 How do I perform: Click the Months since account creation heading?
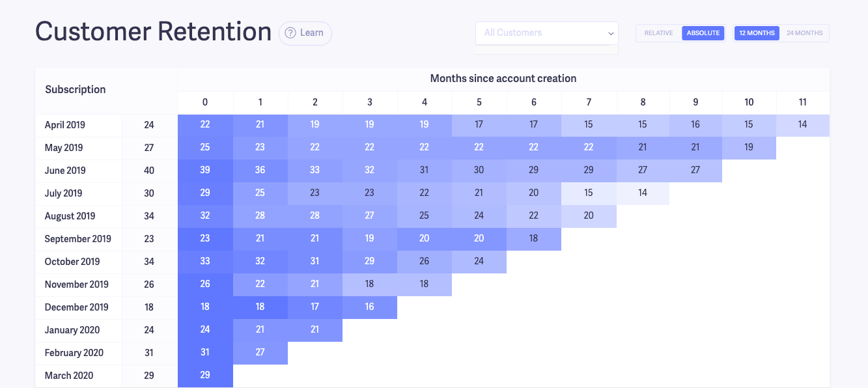(503, 77)
